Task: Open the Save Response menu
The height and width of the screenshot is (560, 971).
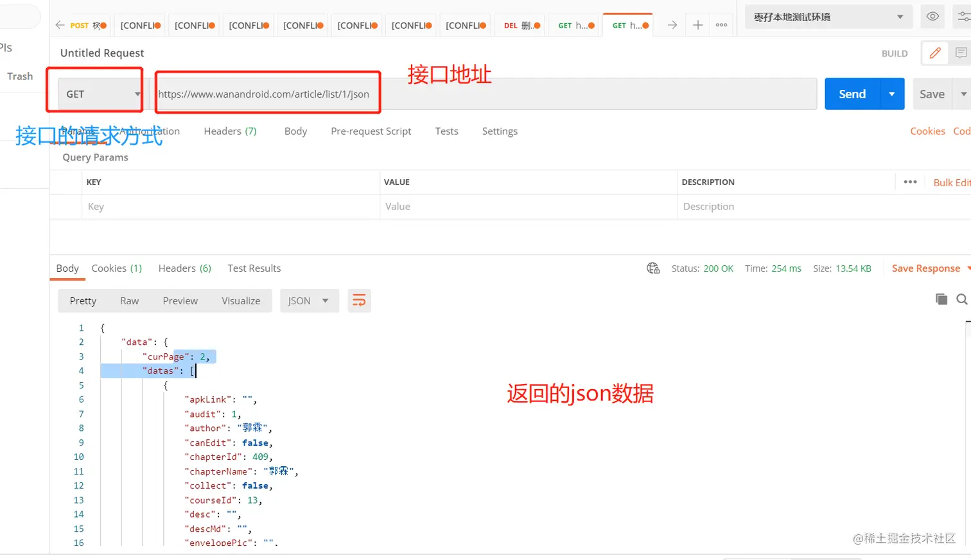Action: click(930, 268)
